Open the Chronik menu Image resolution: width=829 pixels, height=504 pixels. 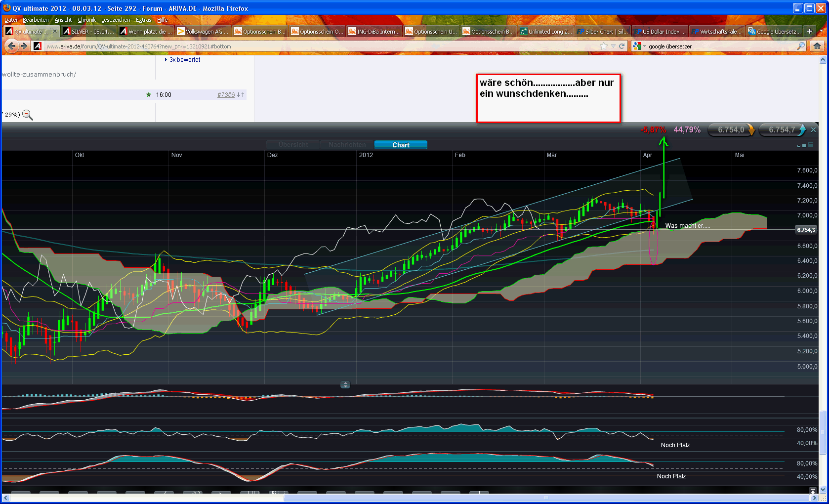[x=86, y=20]
